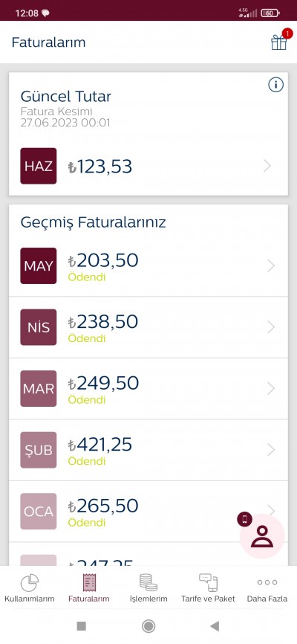Tap the Android back triangle button

[215, 626]
